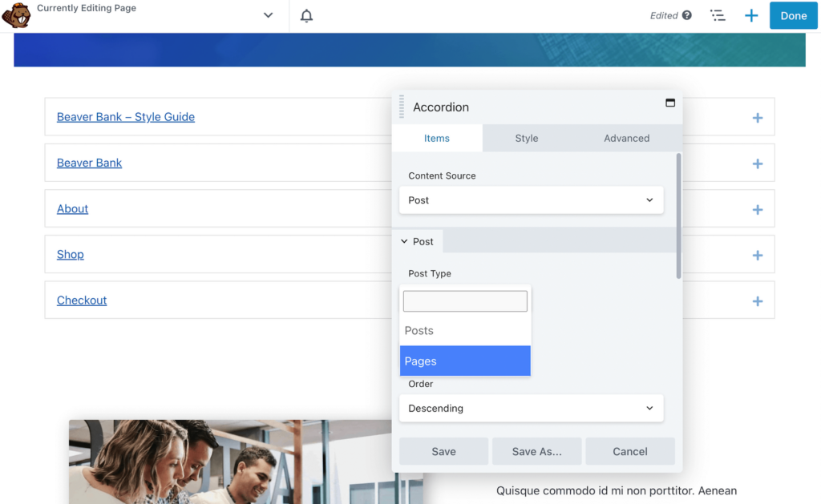Click the Save button
Image resolution: width=821 pixels, height=504 pixels.
(x=443, y=452)
